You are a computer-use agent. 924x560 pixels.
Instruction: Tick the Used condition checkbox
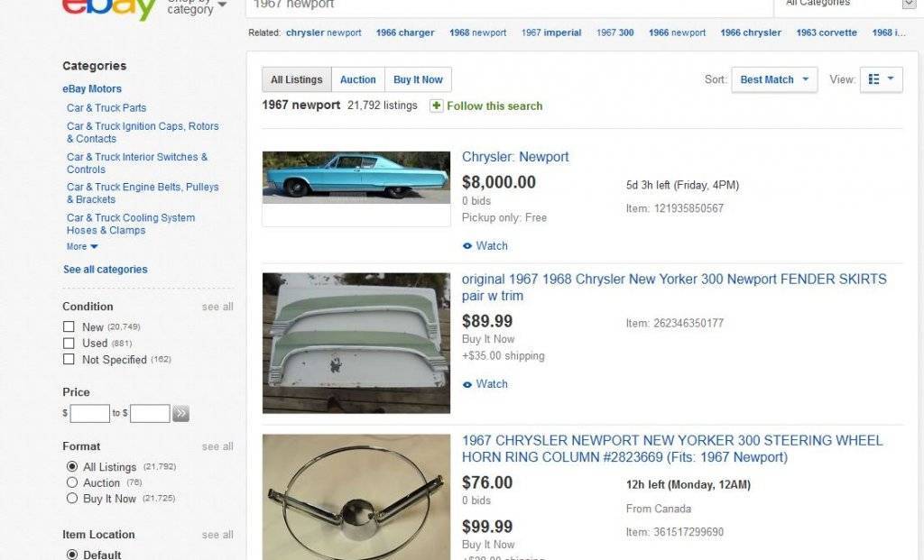[x=69, y=344]
